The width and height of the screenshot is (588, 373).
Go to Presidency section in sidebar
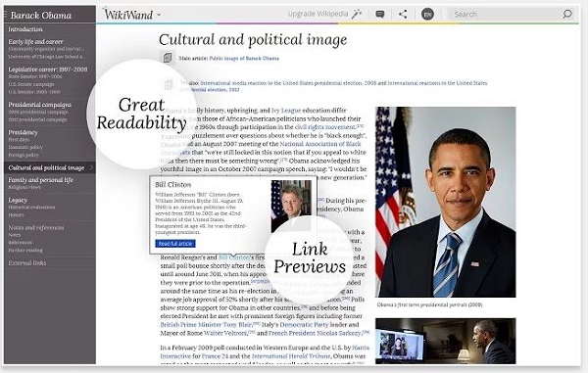[23, 132]
